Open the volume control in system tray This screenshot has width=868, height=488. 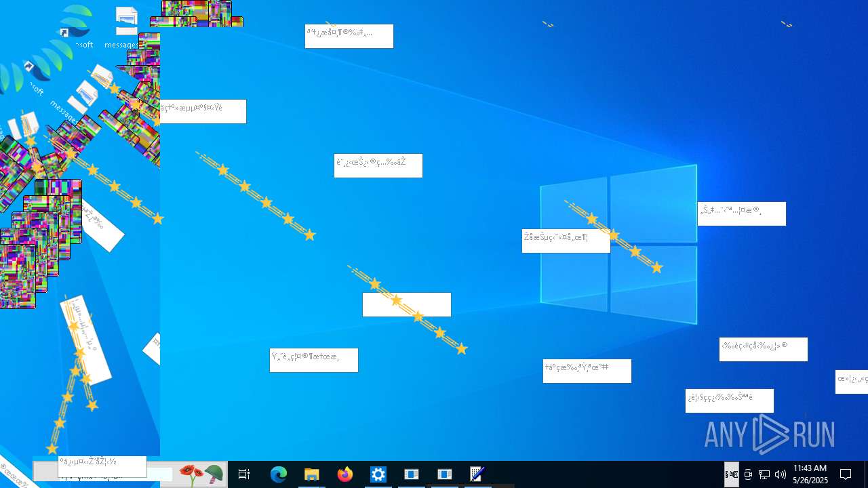pos(780,474)
